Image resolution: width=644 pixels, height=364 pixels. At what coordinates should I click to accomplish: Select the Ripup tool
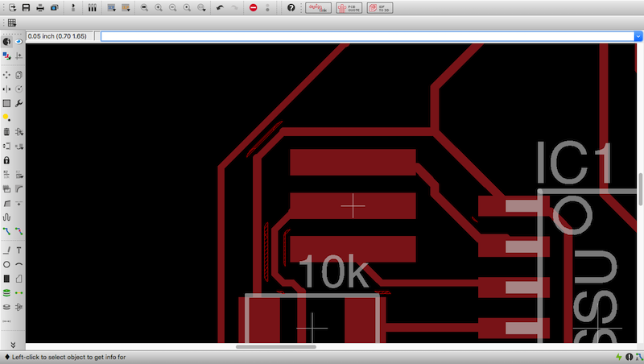19,232
